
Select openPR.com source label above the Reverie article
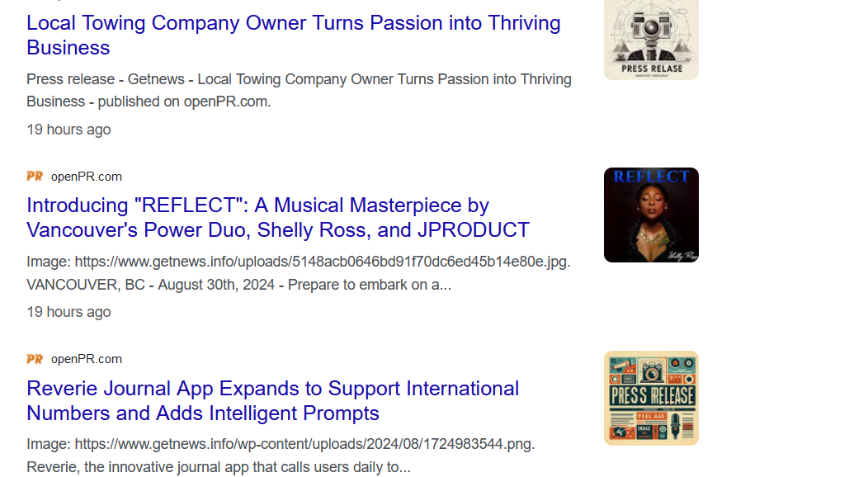86,359
